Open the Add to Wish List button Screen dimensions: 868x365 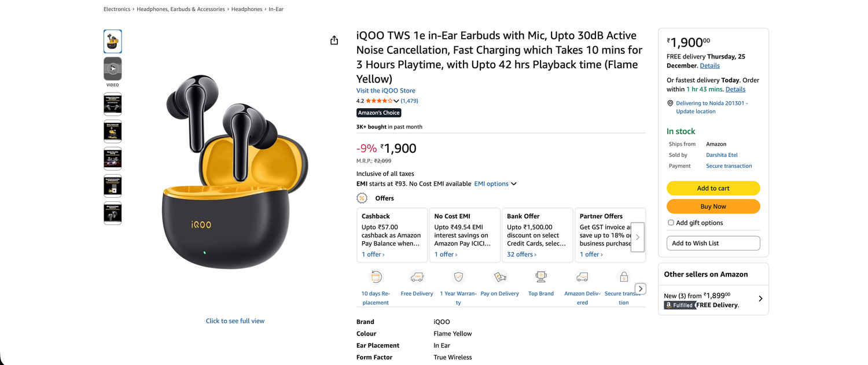pos(713,244)
